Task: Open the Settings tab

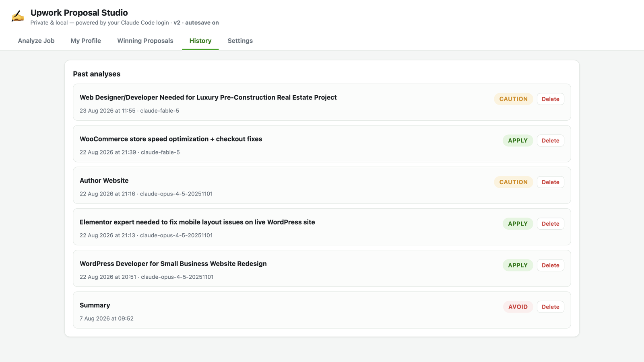Action: [x=240, y=41]
